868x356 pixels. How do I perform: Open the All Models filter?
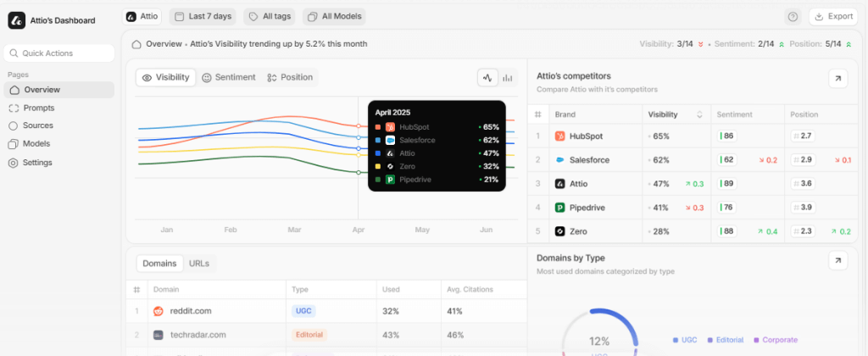click(334, 16)
